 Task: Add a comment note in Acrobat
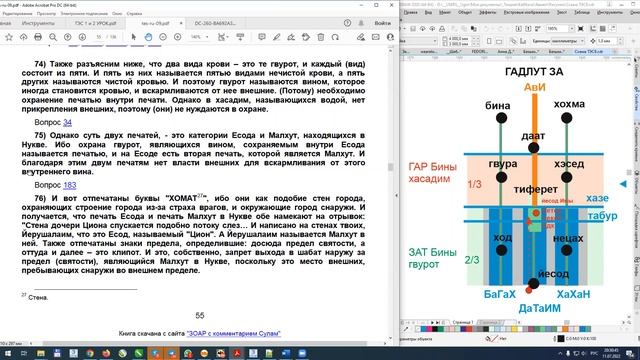(x=262, y=37)
